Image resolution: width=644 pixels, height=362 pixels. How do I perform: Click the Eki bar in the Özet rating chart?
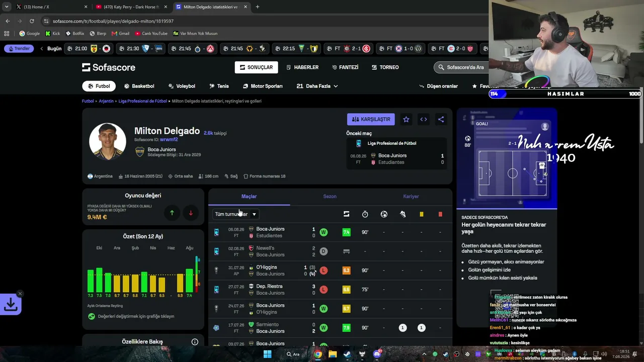click(99, 280)
